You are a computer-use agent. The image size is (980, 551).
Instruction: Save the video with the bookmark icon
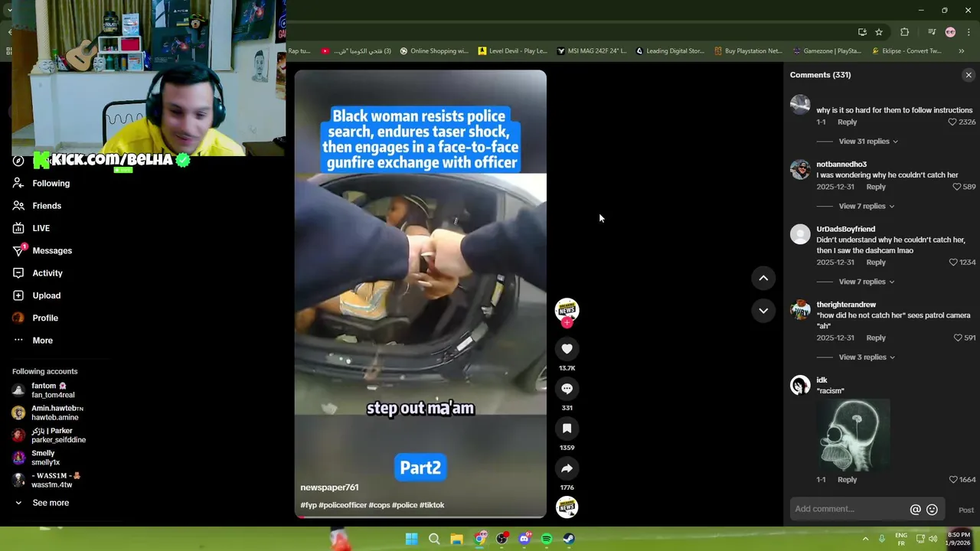567,429
